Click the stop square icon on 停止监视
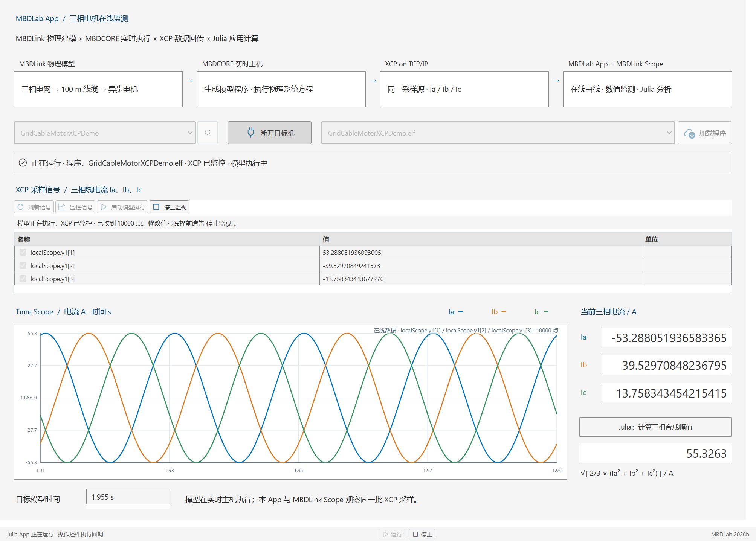 point(156,207)
